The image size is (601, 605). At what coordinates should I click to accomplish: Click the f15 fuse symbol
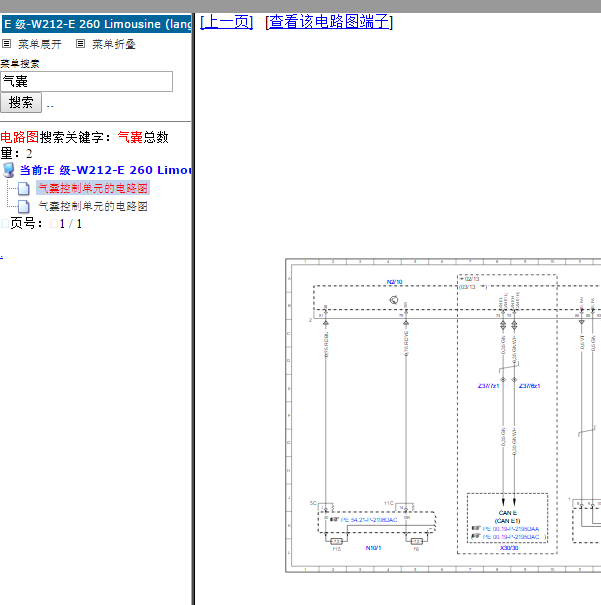[x=336, y=541]
